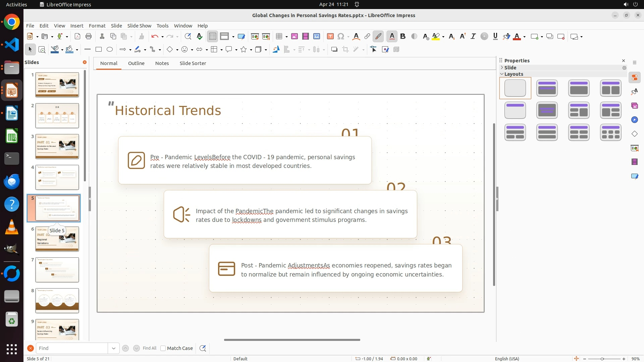Click the Insert Image toolbar icon
This screenshot has width=644, height=362.
tap(294, 37)
